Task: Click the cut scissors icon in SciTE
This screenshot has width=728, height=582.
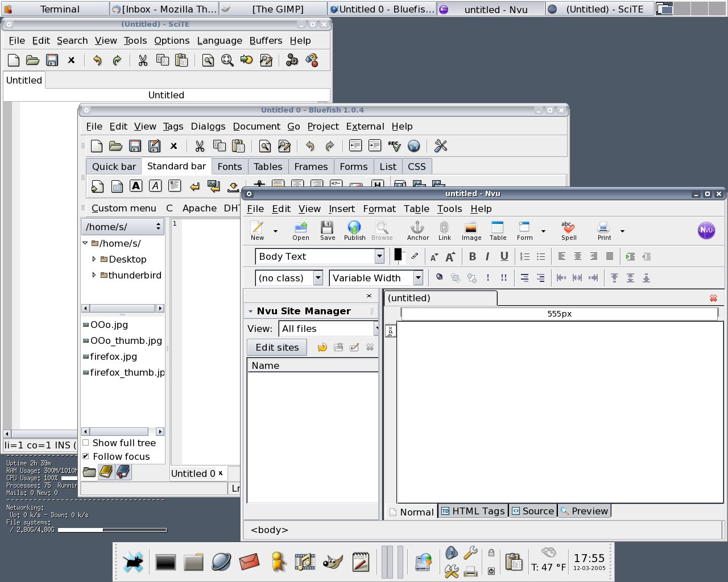Action: 143,60
